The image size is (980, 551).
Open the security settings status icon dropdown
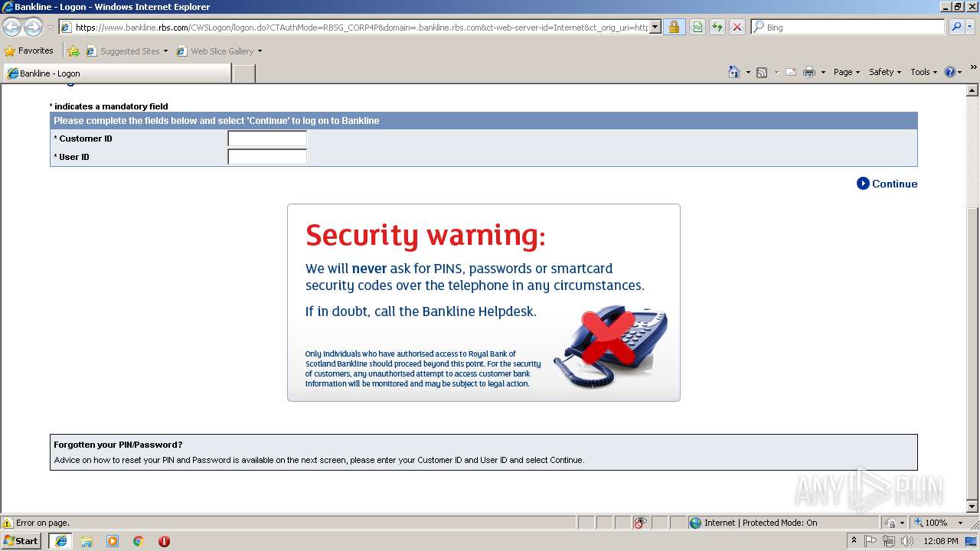click(894, 523)
